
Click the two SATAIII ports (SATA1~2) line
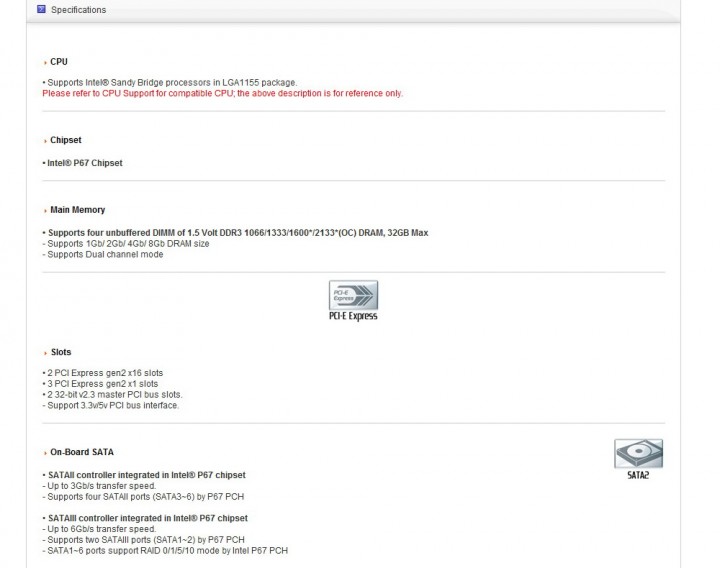point(143,540)
